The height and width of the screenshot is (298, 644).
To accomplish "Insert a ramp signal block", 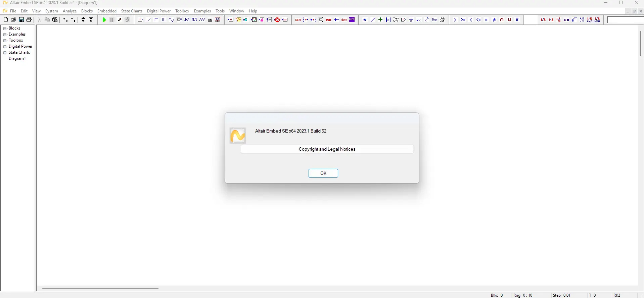I will pos(148,20).
